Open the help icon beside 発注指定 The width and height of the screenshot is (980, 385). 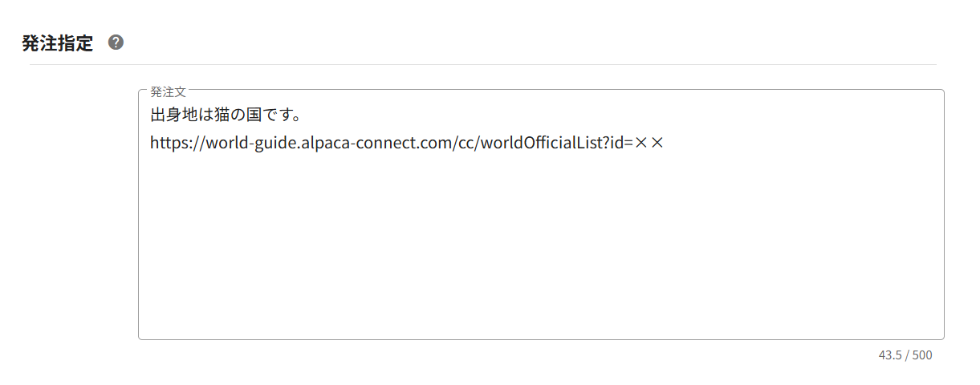point(116,43)
